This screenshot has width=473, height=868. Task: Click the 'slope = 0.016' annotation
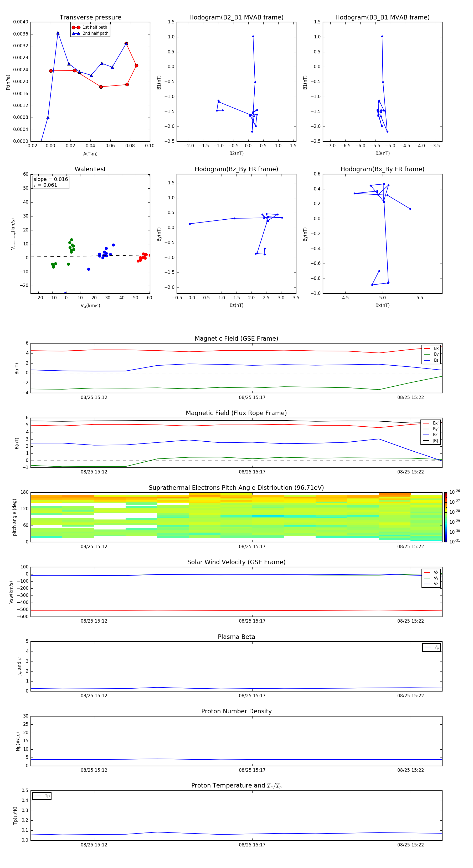click(x=51, y=179)
